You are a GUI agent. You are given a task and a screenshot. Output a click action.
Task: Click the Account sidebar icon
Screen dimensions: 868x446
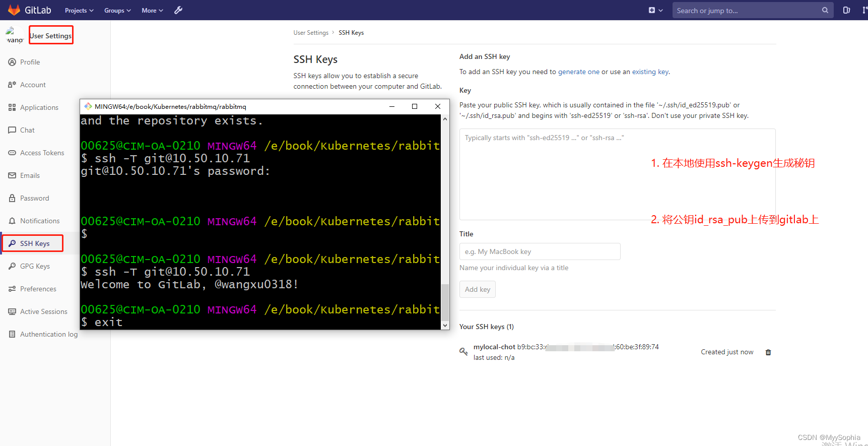tap(12, 85)
